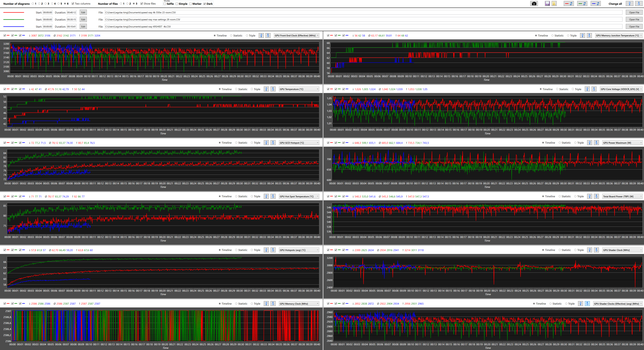Image resolution: width=644 pixels, height=350 pixels.
Task: Click down arrow beside GPU Shader Clock selector
Action: pos(596,250)
